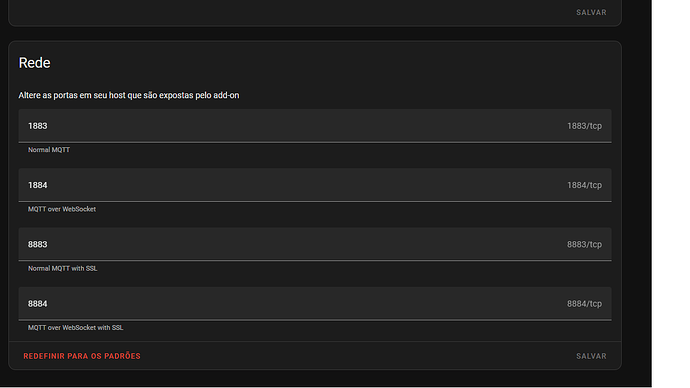This screenshot has width=690, height=388.
Task: Click the 1883 Normal MQTT port field
Action: pos(315,126)
